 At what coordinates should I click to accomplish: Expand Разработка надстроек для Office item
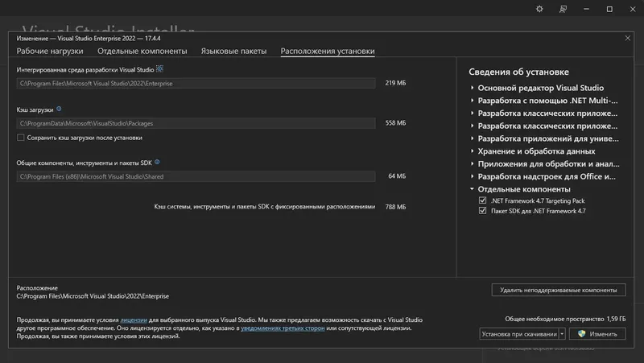tap(472, 176)
